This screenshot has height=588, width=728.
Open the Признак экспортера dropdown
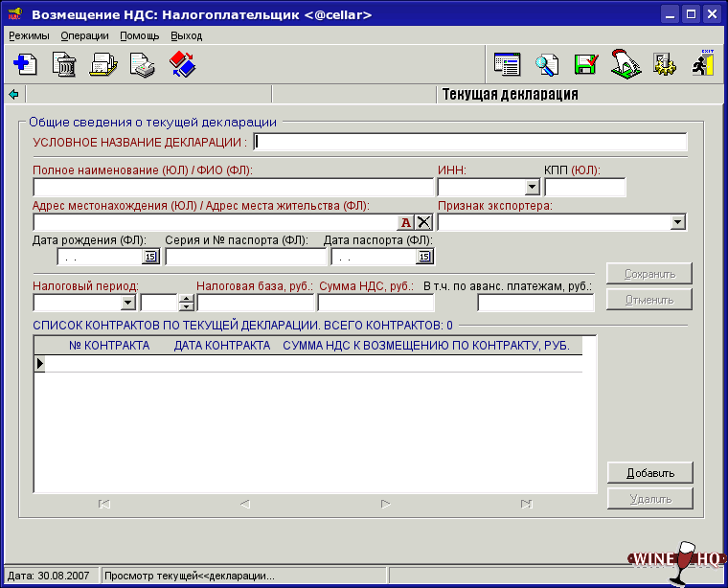[678, 222]
